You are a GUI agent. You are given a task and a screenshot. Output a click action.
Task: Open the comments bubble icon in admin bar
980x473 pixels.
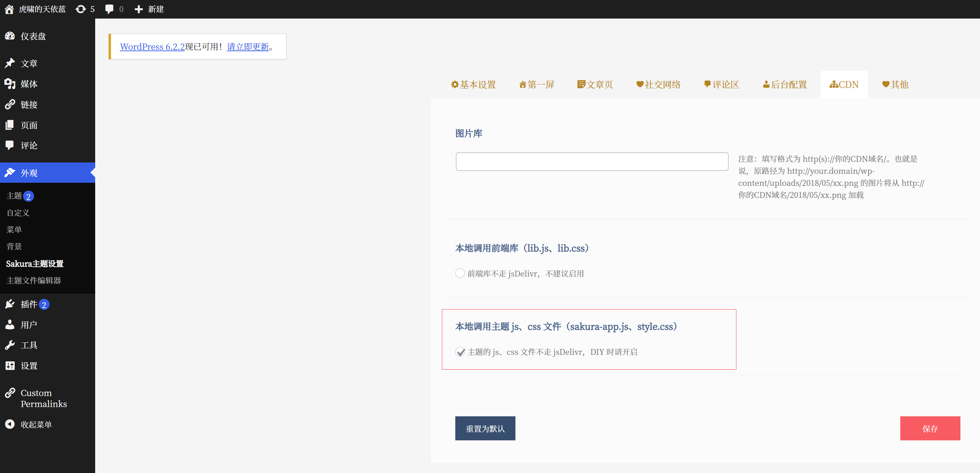(x=109, y=9)
